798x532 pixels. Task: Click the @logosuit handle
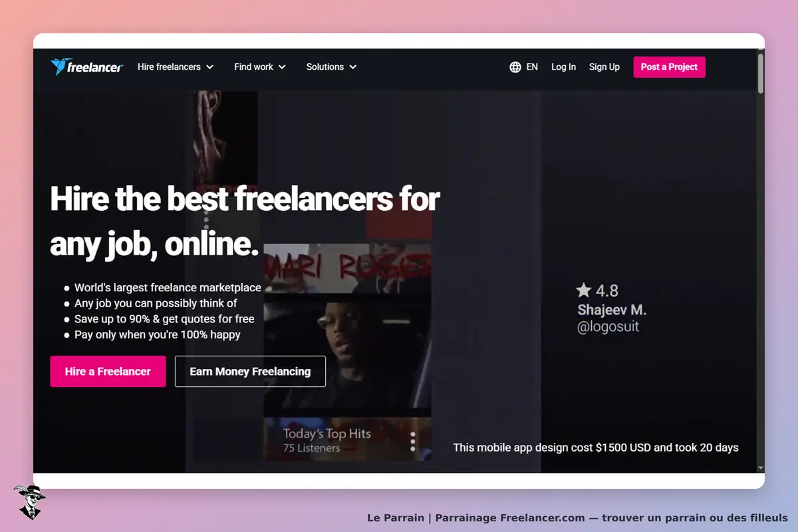tap(608, 327)
